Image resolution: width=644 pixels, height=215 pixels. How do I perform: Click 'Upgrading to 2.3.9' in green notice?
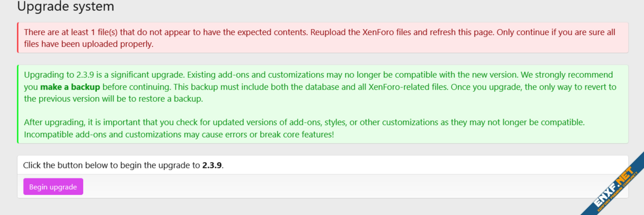pos(58,75)
